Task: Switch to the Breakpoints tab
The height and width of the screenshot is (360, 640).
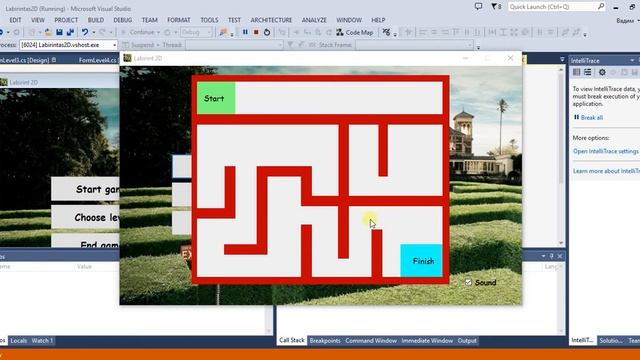Action: (325, 340)
